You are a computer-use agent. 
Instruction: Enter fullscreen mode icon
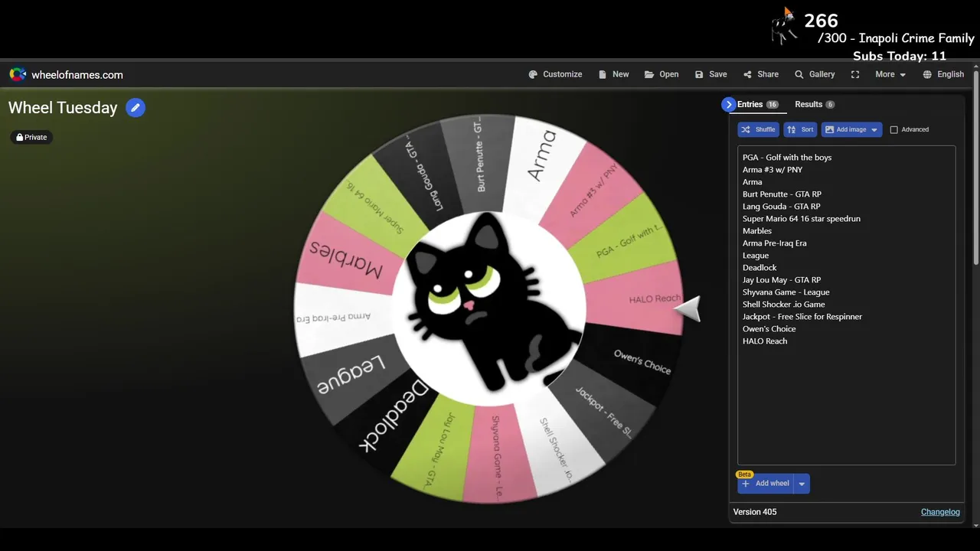point(855,74)
